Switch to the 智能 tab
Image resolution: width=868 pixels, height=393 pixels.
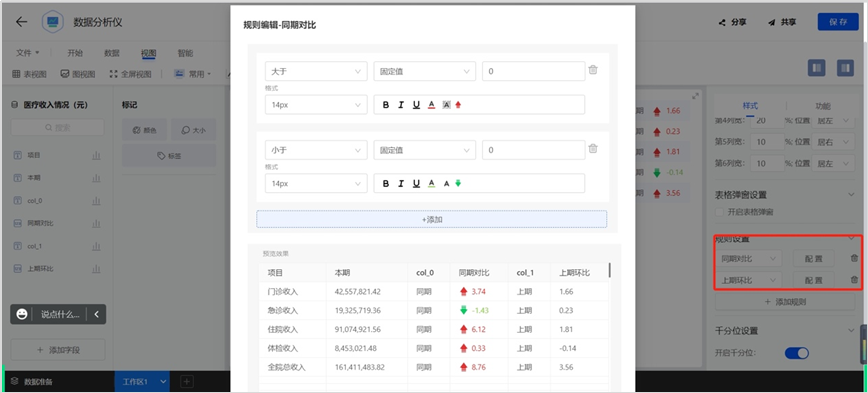185,53
